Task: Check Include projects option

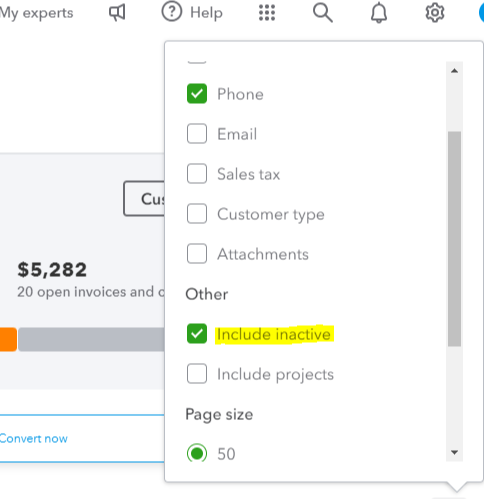Action: pyautogui.click(x=197, y=374)
